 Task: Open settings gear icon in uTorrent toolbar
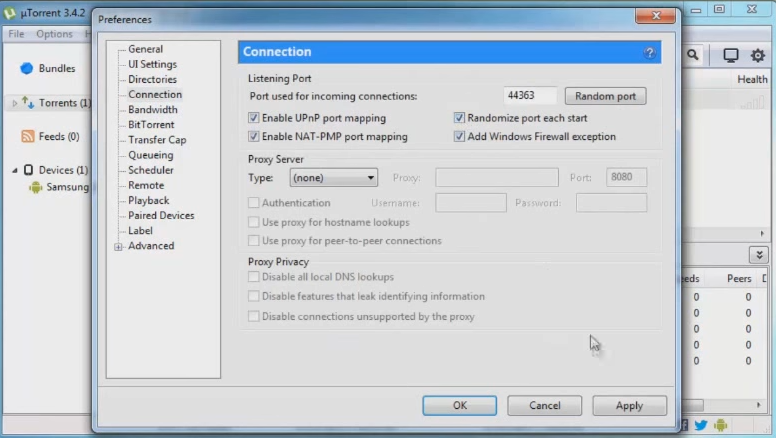point(757,55)
